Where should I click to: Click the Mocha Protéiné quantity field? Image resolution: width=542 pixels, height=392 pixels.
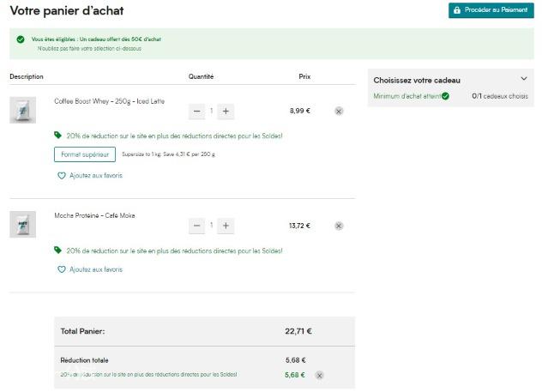point(211,226)
